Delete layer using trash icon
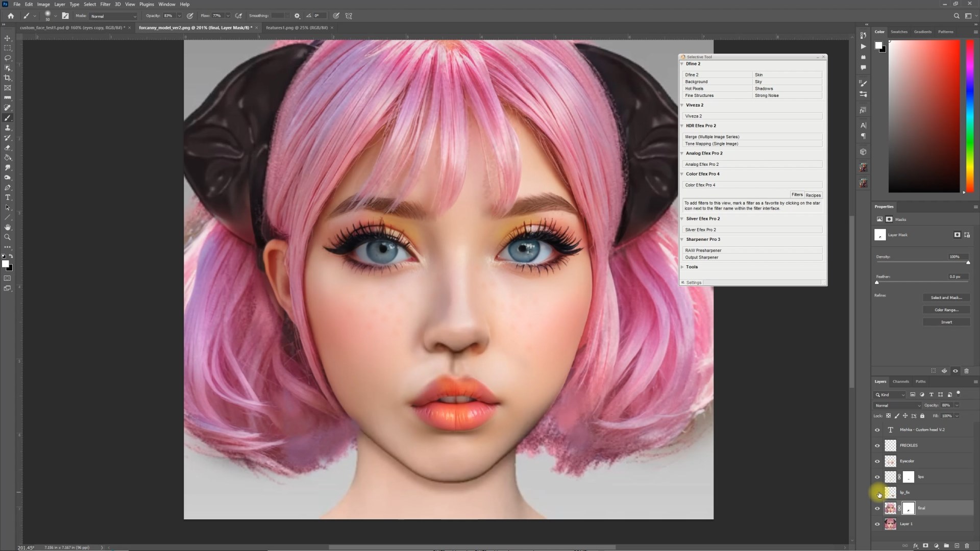980x551 pixels. click(x=967, y=545)
